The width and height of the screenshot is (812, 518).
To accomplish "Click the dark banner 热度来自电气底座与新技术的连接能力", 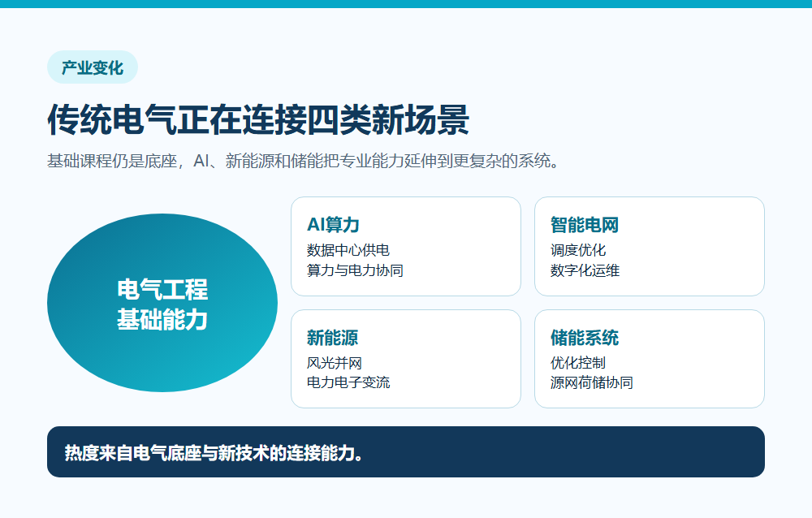I will (x=406, y=451).
